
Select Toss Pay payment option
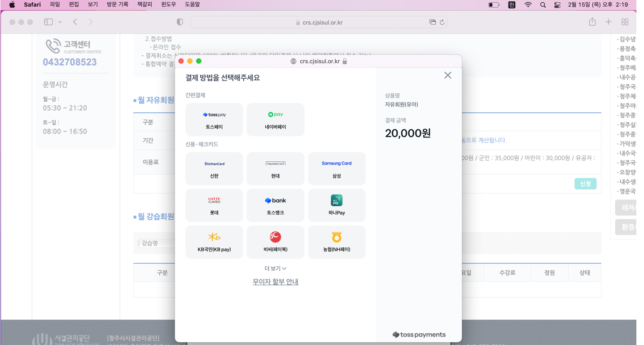214,119
